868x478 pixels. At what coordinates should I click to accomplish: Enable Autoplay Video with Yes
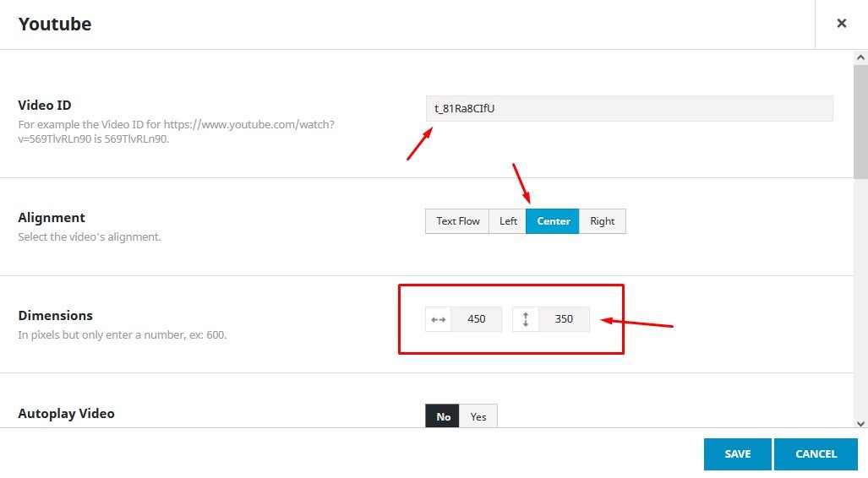pos(478,416)
